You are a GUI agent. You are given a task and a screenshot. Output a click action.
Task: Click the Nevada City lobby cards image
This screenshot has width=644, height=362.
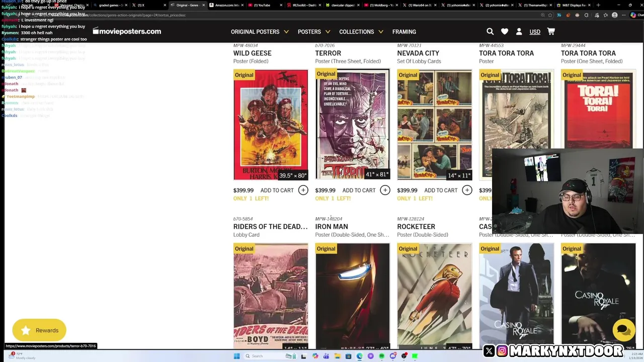click(435, 125)
